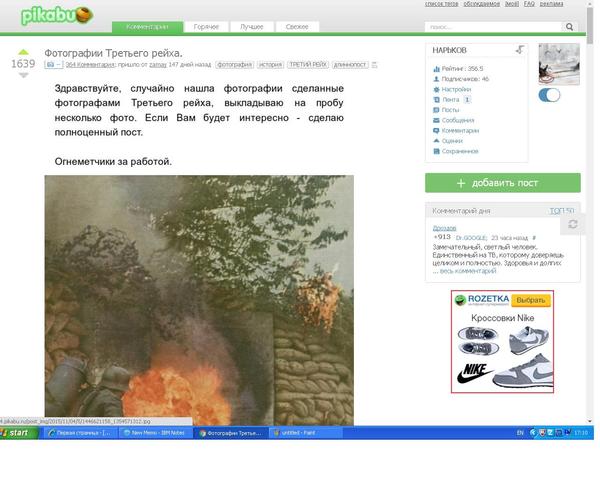Click the Выбрать button in the Rozetka ad

[531, 300]
